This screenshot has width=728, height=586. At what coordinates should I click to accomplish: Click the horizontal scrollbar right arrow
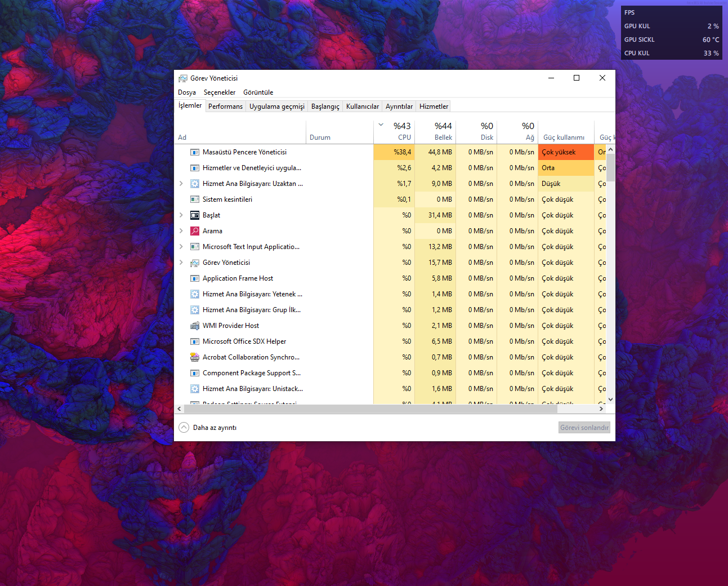pyautogui.click(x=601, y=409)
